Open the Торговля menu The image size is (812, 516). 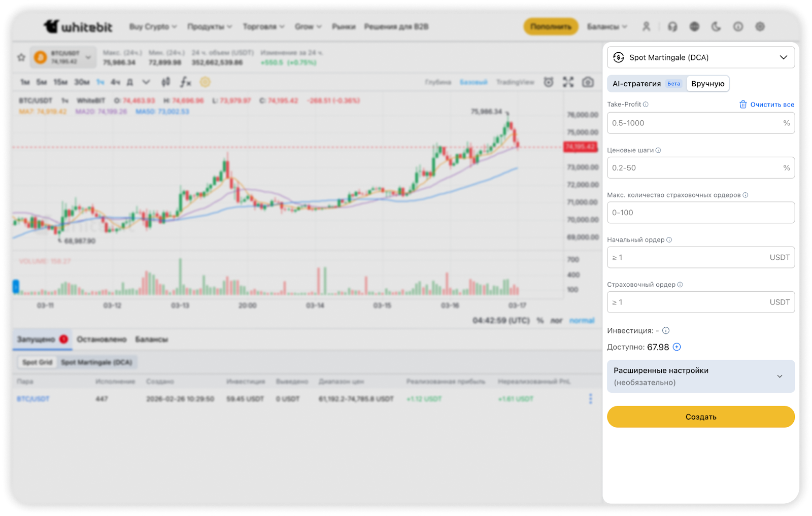[x=263, y=26]
